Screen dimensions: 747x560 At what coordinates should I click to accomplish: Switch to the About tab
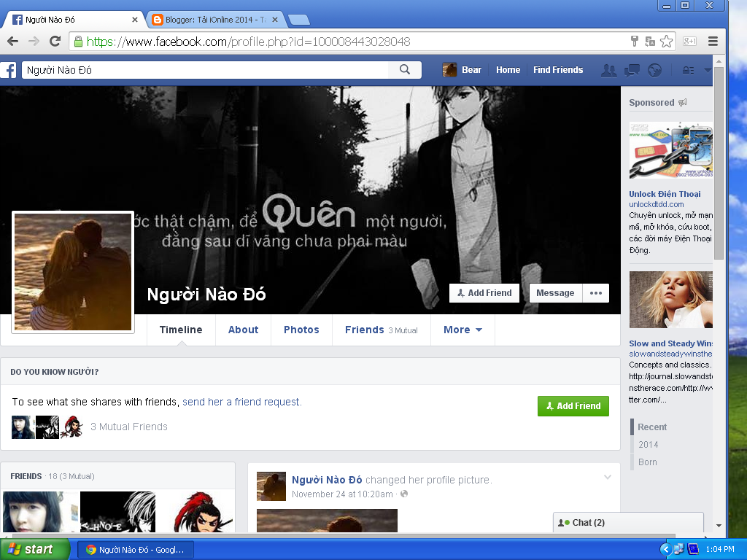click(x=244, y=330)
